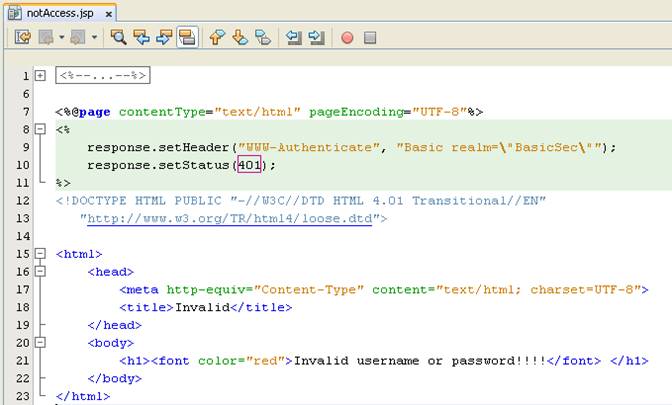Click the color="red" attribute on line 21
This screenshot has width=672, height=405.
241,361
